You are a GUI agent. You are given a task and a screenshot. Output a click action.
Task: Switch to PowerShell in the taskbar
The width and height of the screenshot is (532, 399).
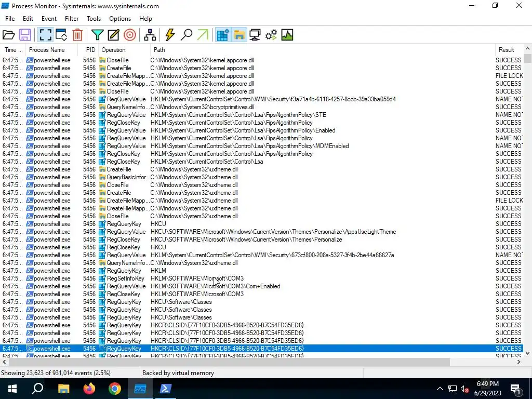[x=166, y=389]
